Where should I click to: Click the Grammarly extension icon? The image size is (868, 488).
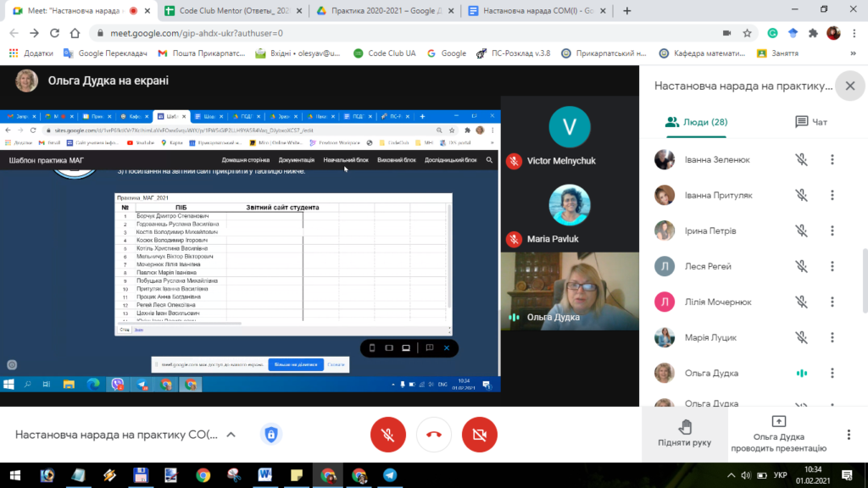pos(772,33)
